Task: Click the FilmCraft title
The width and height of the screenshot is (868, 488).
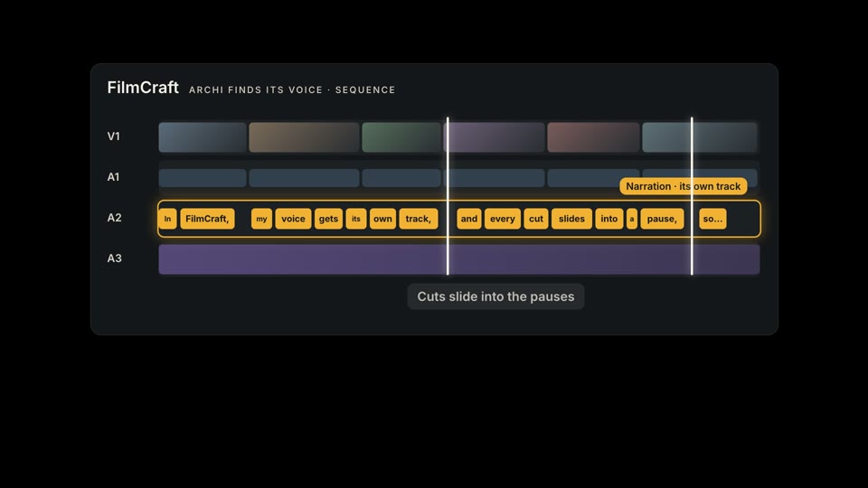Action: coord(143,88)
